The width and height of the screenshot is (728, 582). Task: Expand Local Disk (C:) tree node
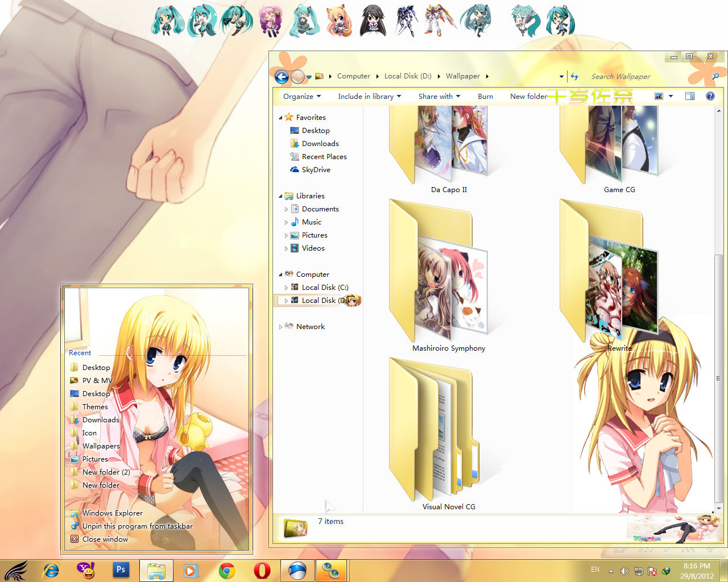(286, 288)
